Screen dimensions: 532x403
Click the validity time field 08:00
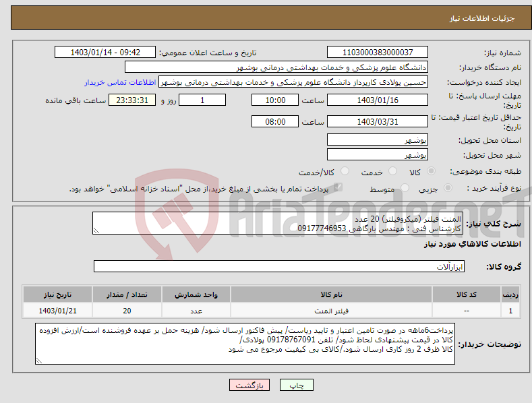[x=275, y=121]
